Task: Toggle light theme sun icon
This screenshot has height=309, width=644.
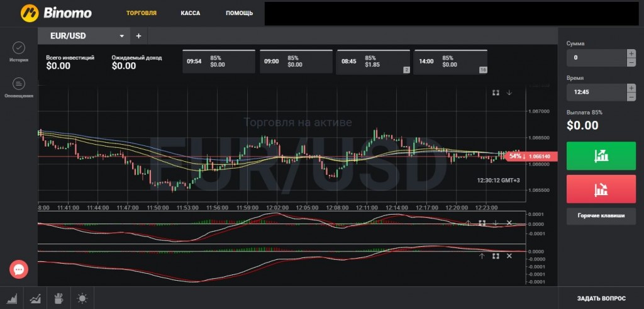Action: tap(82, 298)
